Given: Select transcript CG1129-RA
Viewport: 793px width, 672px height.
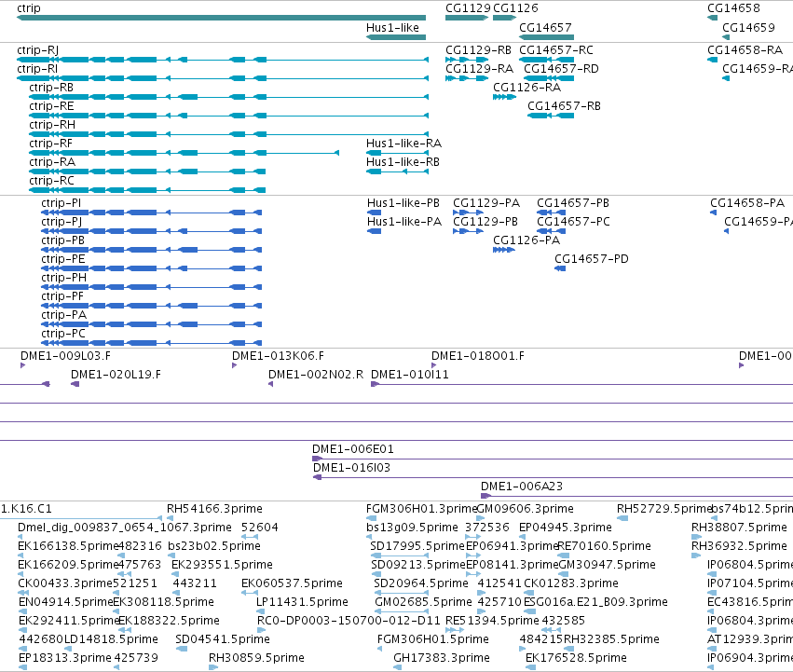Looking at the screenshot, I should (479, 69).
